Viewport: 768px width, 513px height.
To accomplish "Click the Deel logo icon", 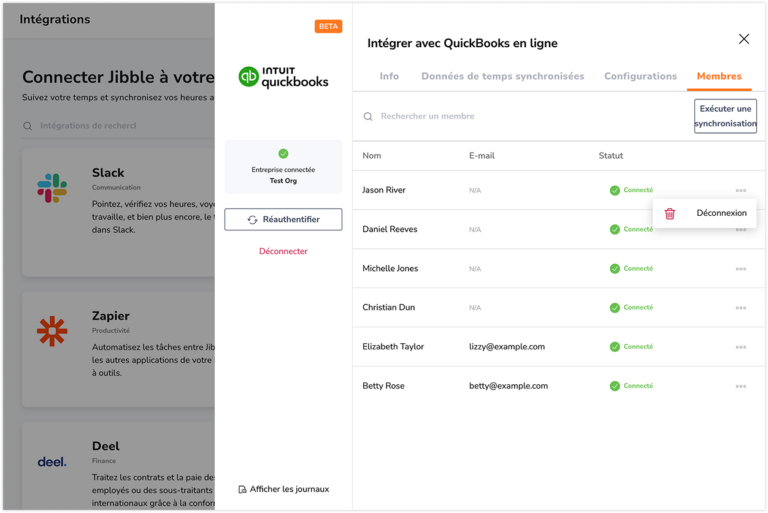I will pyautogui.click(x=52, y=461).
